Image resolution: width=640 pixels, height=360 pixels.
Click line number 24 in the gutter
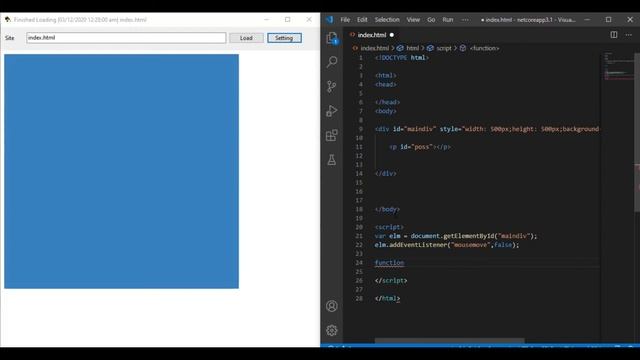pos(359,262)
